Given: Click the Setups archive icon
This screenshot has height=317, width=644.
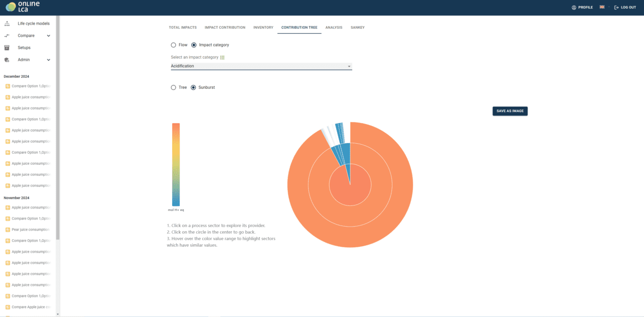Looking at the screenshot, I should click(x=7, y=48).
